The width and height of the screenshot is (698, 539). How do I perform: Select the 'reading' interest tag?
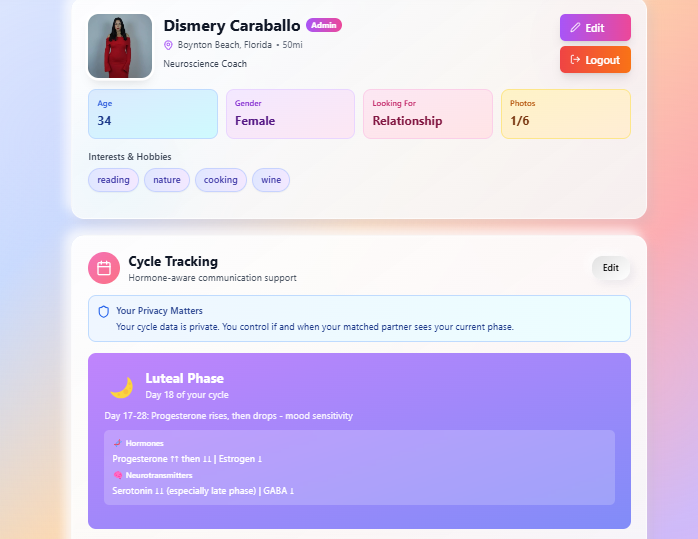(x=113, y=180)
